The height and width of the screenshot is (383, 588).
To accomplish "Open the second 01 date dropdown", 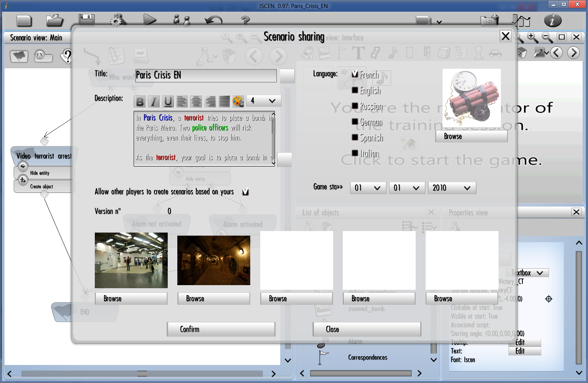I will (x=407, y=188).
